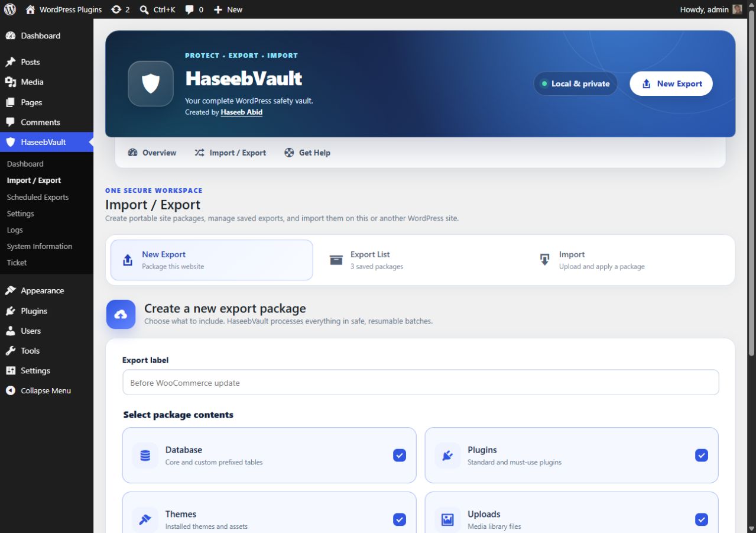Click the '3 saved packages' text

click(377, 267)
